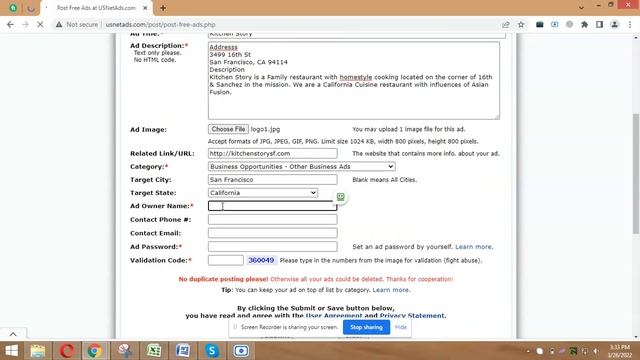This screenshot has width=640, height=360.
Task: Click the Target City field
Action: click(x=273, y=180)
